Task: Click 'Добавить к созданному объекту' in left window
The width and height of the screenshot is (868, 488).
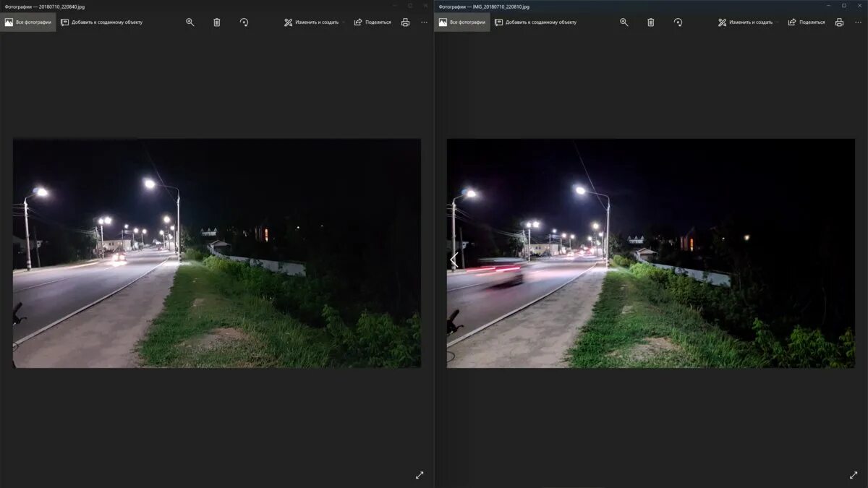Action: (x=101, y=22)
